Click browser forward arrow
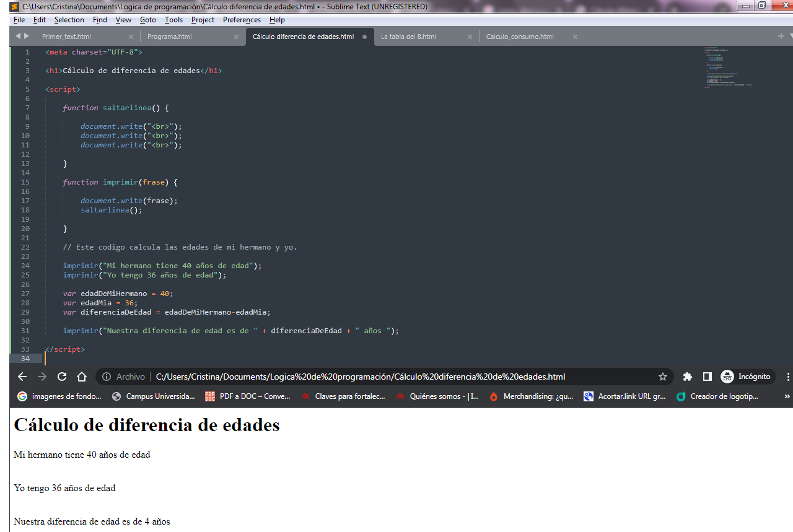Image resolution: width=793 pixels, height=532 pixels. 42,377
